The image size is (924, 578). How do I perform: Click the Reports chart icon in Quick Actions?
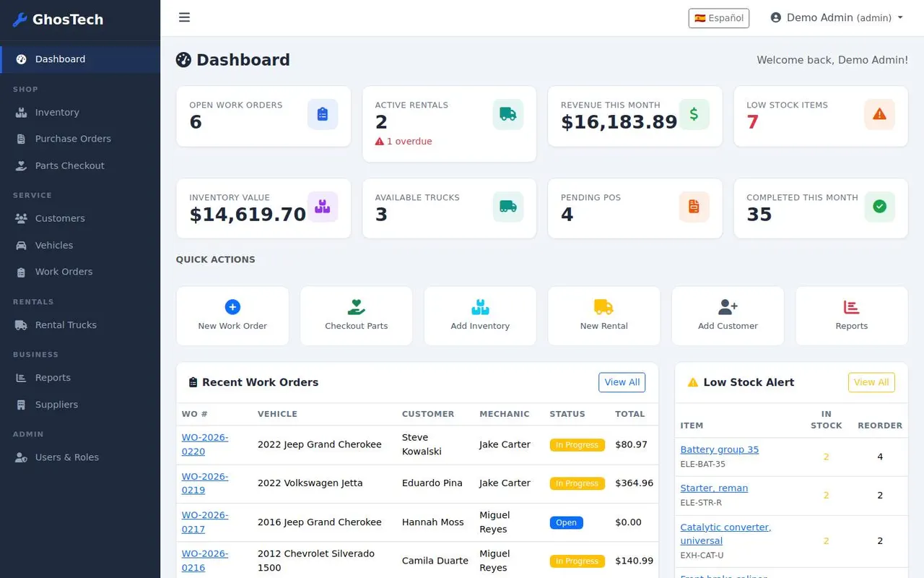(852, 307)
